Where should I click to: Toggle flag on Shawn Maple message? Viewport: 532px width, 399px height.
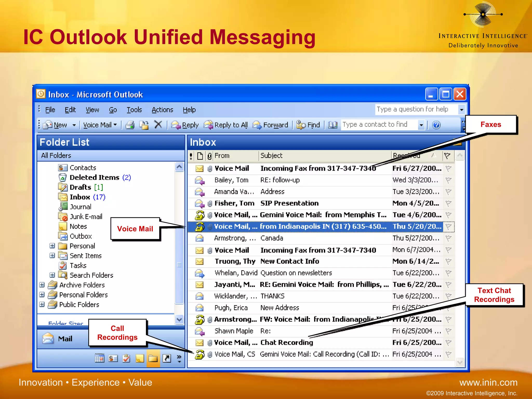[448, 331]
